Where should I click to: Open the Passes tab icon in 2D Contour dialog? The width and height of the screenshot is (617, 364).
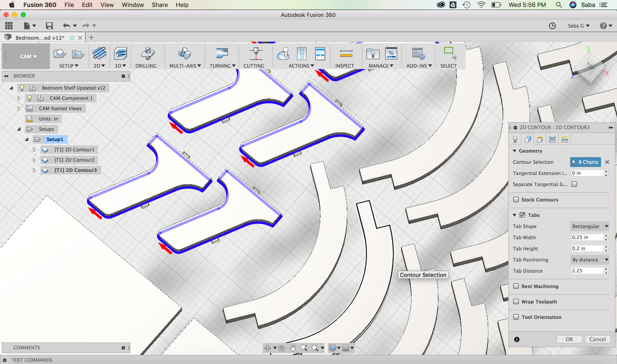coord(552,139)
